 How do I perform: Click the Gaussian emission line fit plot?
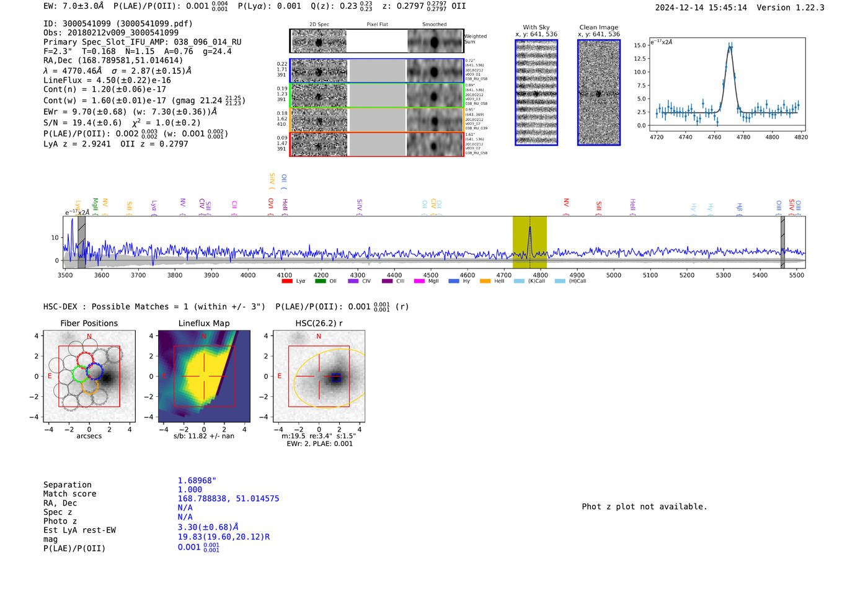click(x=727, y=84)
